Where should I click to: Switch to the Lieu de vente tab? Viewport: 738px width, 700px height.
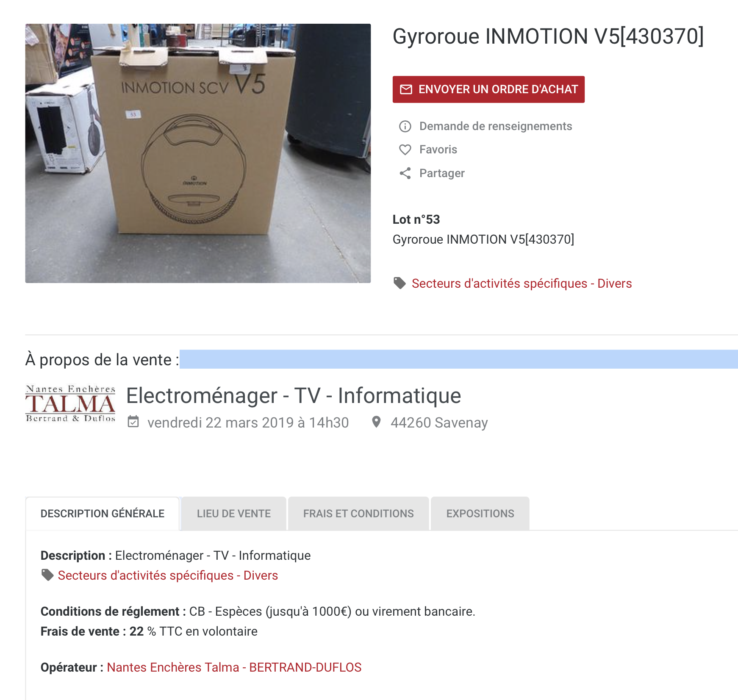[x=234, y=514]
